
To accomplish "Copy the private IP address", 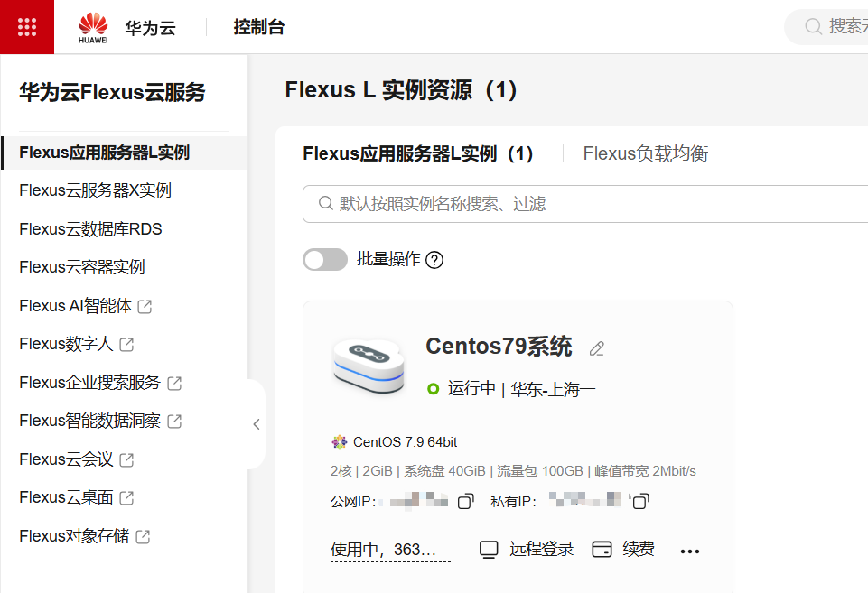I will point(640,501).
